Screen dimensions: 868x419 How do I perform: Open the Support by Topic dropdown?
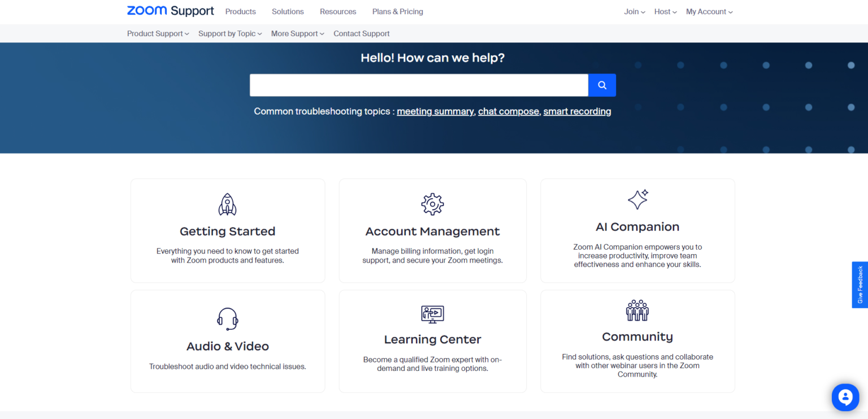pos(229,33)
